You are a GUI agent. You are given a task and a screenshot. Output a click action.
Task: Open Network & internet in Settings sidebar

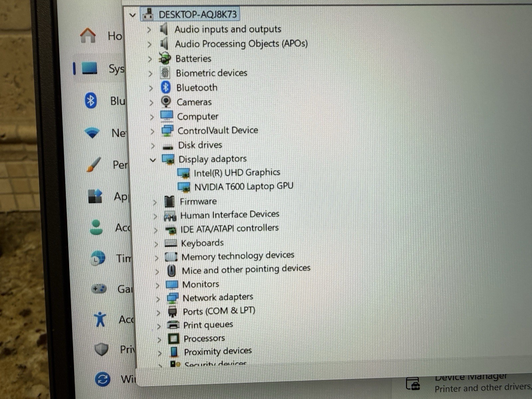click(106, 133)
